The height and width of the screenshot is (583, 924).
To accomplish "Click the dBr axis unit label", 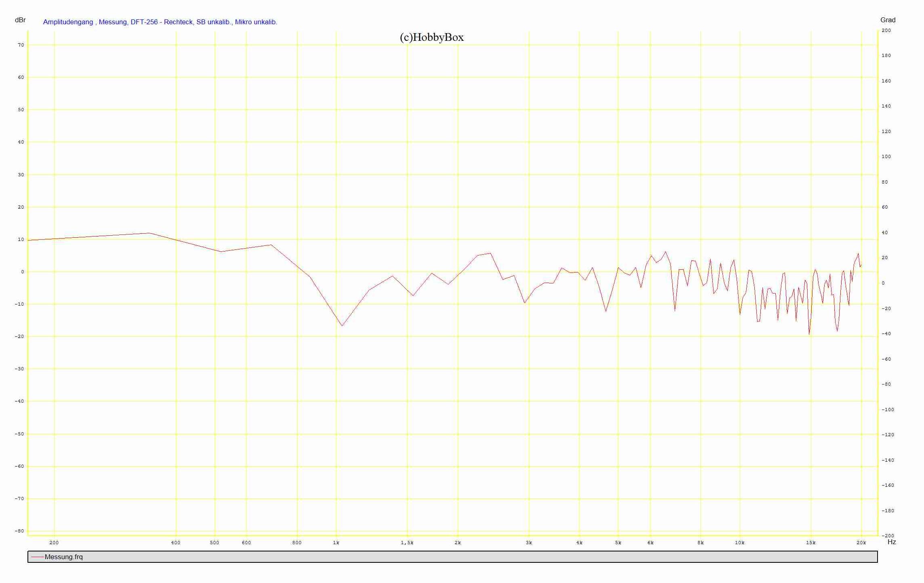I will tap(20, 20).
